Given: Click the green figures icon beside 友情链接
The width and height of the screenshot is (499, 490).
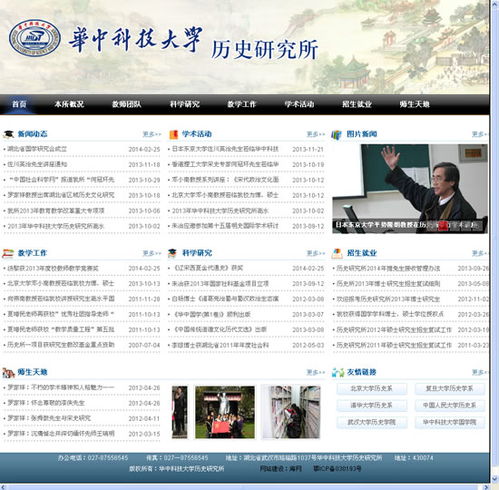Looking at the screenshot, I should click(338, 372).
